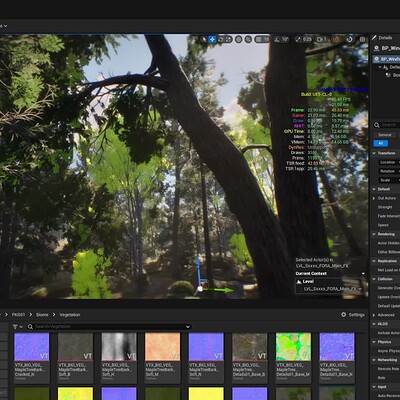The width and height of the screenshot is (400, 400).
Task: Choose the Select objects tool in viewport toolbar
Action: coord(204,39)
